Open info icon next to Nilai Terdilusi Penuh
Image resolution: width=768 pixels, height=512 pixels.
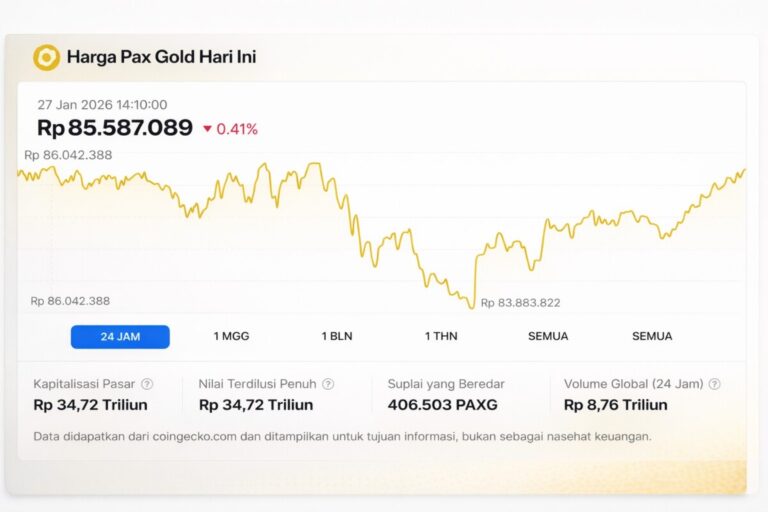pyautogui.click(x=328, y=384)
